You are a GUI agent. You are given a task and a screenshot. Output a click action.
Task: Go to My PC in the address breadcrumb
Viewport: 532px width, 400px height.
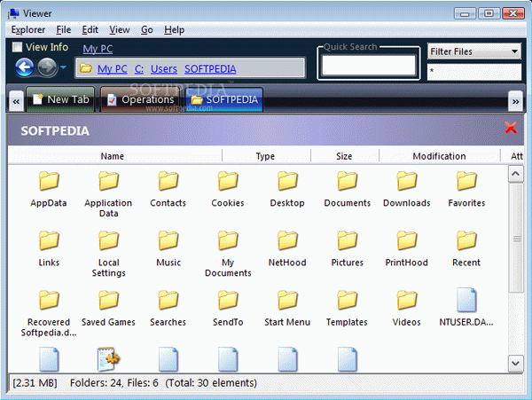pyautogui.click(x=113, y=69)
